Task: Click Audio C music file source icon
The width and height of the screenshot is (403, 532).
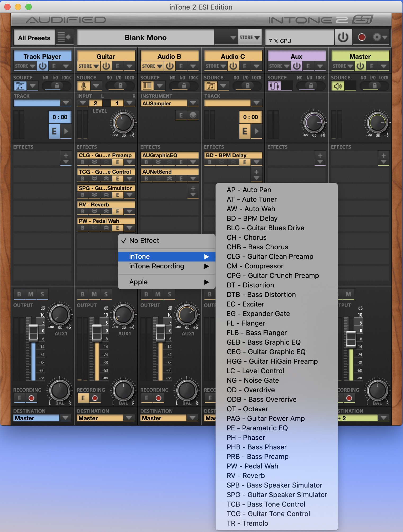Action: 211,86
